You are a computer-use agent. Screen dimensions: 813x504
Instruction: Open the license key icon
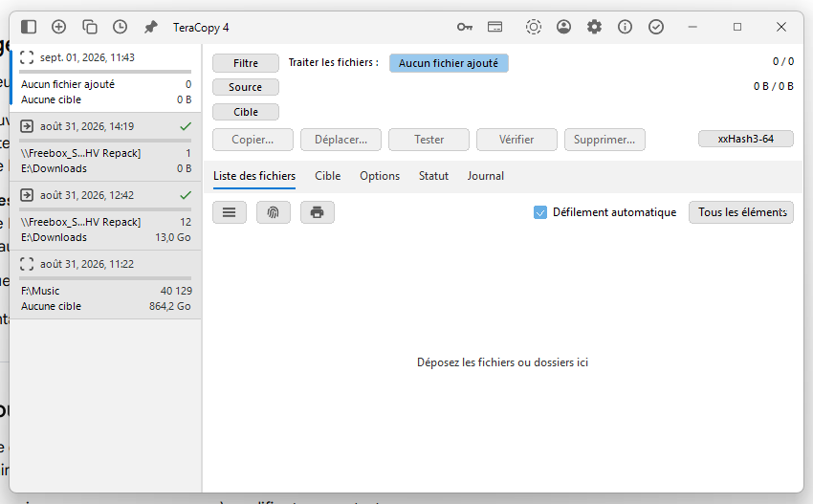tap(465, 27)
